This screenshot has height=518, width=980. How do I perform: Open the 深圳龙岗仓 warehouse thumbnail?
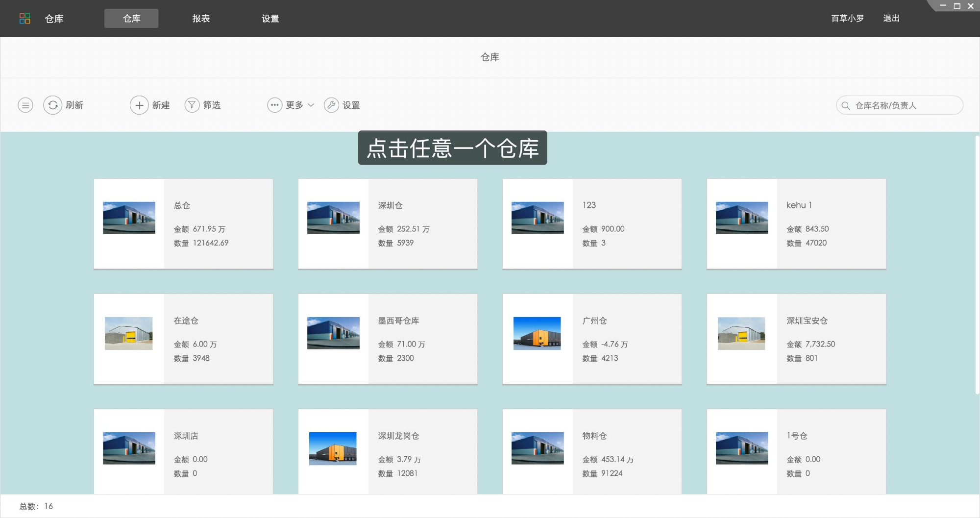[333, 448]
